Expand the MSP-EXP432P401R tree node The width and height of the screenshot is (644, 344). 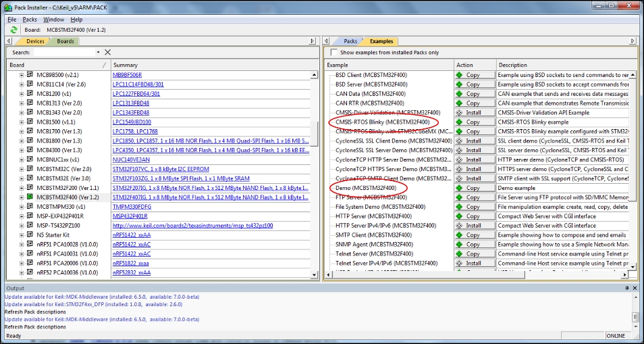tap(21, 216)
